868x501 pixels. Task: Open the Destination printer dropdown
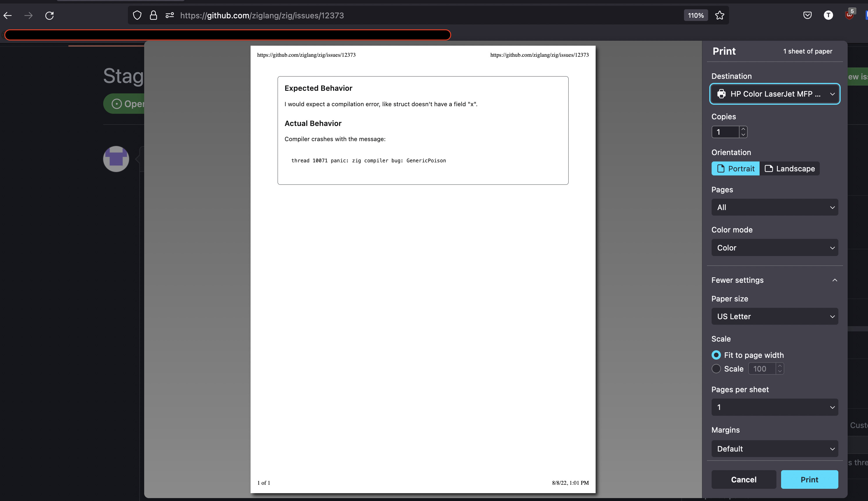pyautogui.click(x=774, y=94)
